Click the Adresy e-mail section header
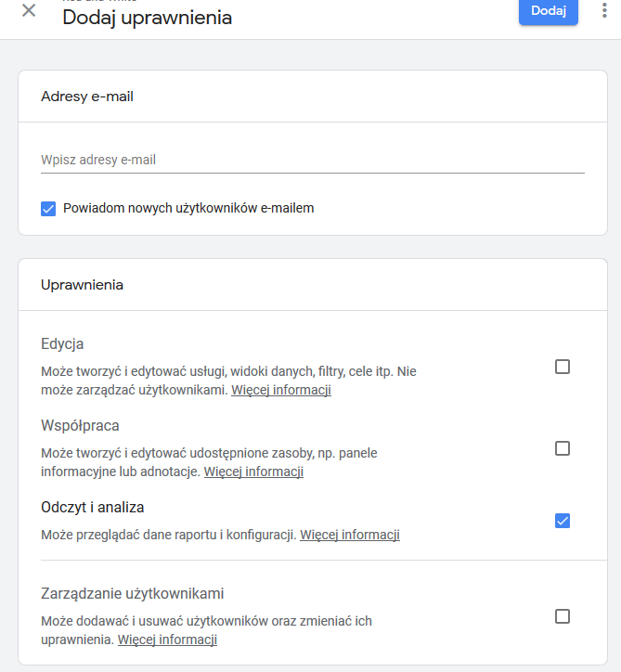Image resolution: width=621 pixels, height=672 pixels. (87, 97)
